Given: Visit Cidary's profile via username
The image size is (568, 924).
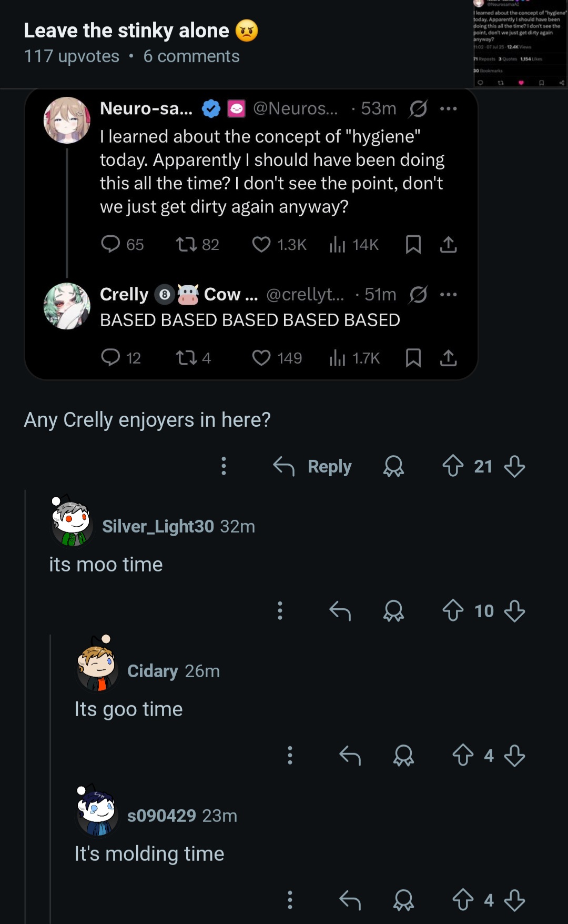Looking at the screenshot, I should click(x=153, y=671).
